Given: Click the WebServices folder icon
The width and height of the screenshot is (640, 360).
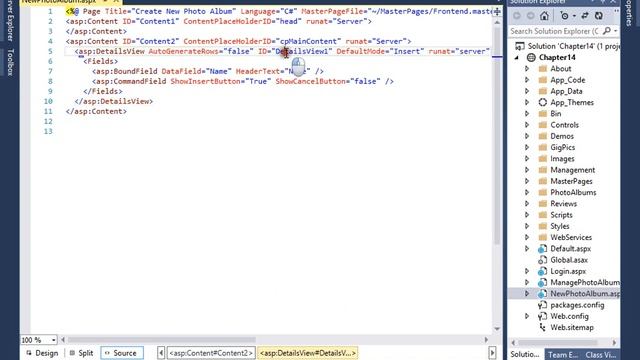Looking at the screenshot, I should pyautogui.click(x=542, y=237).
